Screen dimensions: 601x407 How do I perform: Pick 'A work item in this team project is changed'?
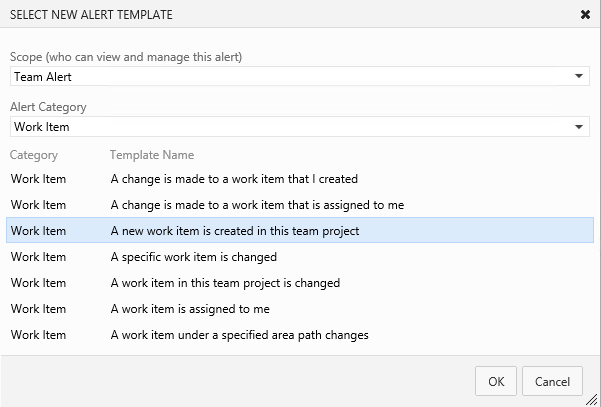pyautogui.click(x=225, y=283)
